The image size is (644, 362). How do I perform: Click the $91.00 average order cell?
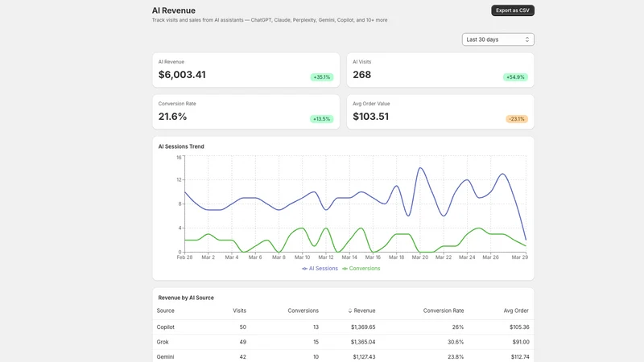[521, 342]
